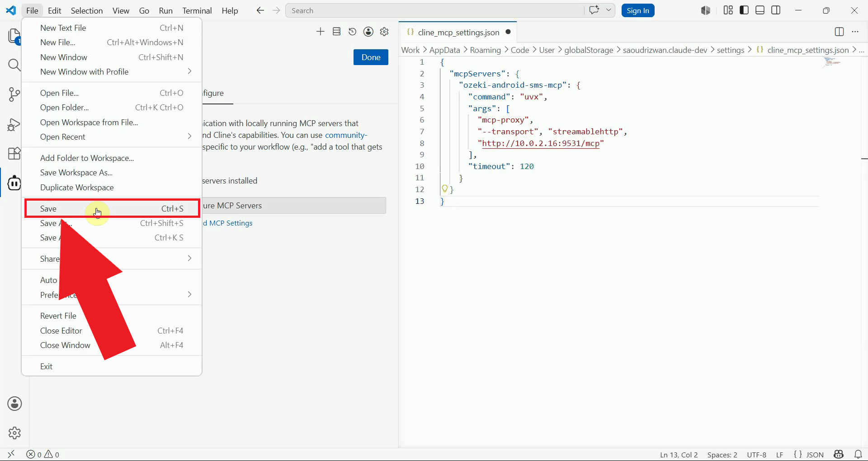Open the remote window indicator in status bar
Image resolution: width=868 pixels, height=461 pixels.
click(11, 454)
